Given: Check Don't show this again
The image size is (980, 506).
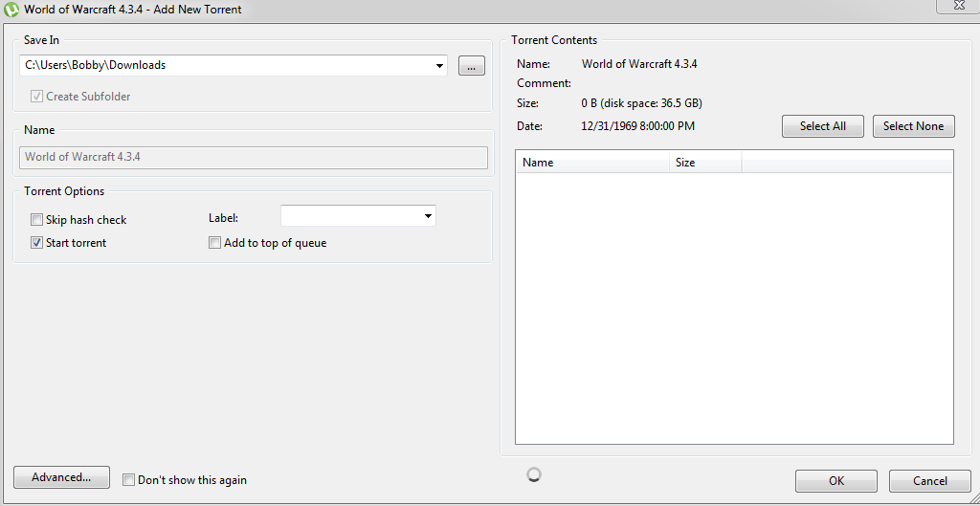Looking at the screenshot, I should [x=129, y=480].
